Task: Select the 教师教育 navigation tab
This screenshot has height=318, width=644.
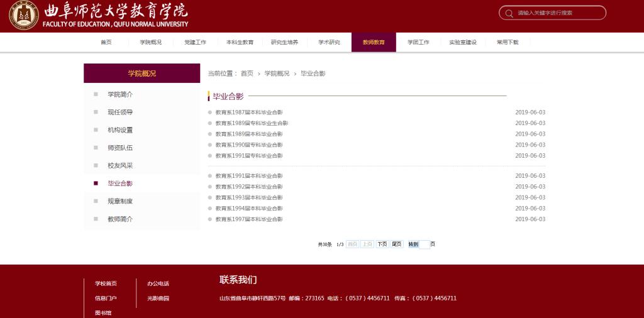Action: click(374, 42)
